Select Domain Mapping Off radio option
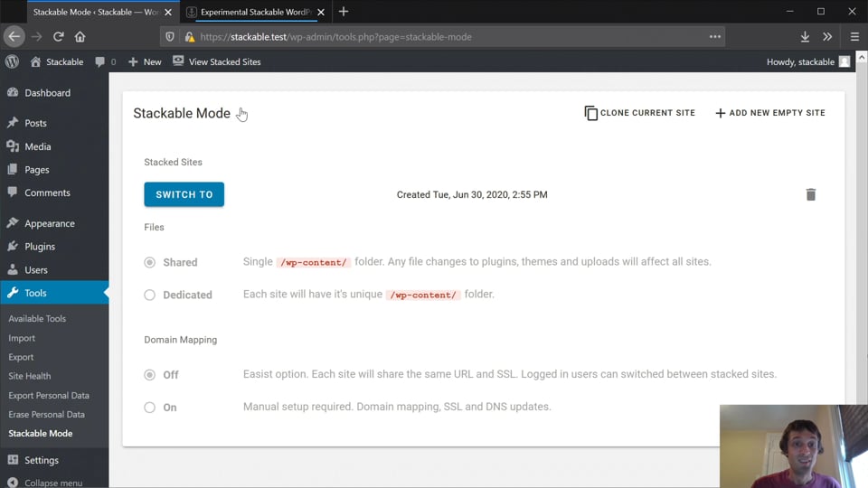The width and height of the screenshot is (868, 488). click(149, 374)
